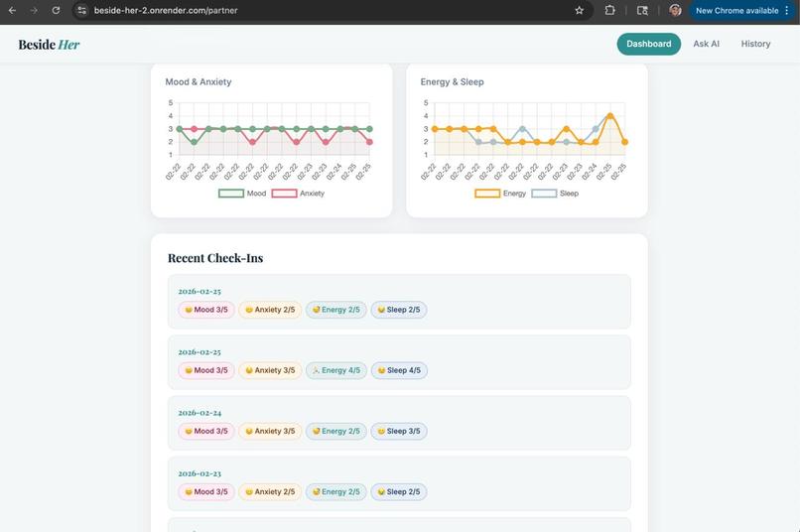Click the 2026-02-24 check-in date
Screen dimensions: 800x532
coord(200,413)
